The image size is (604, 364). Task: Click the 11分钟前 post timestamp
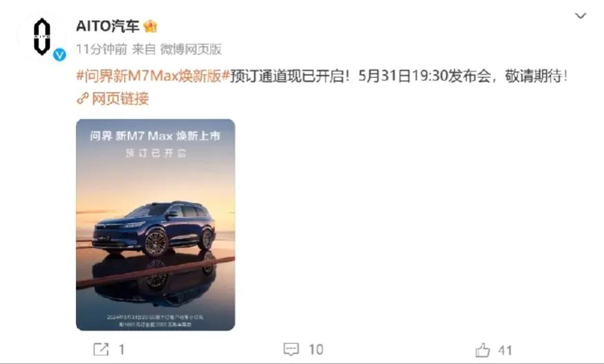click(x=101, y=50)
